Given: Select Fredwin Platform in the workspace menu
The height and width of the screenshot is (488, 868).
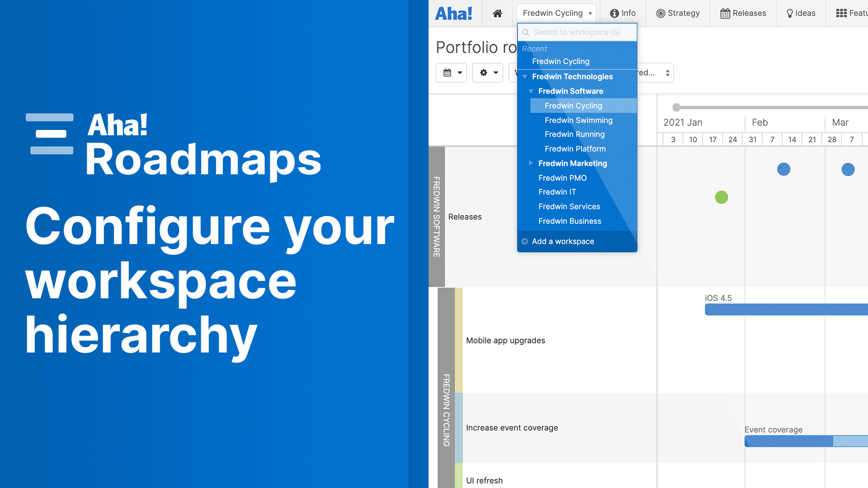Looking at the screenshot, I should (x=575, y=149).
